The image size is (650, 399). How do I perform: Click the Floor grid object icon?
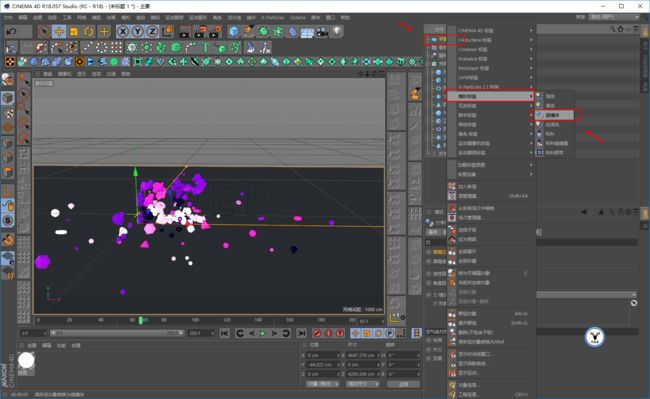307,32
